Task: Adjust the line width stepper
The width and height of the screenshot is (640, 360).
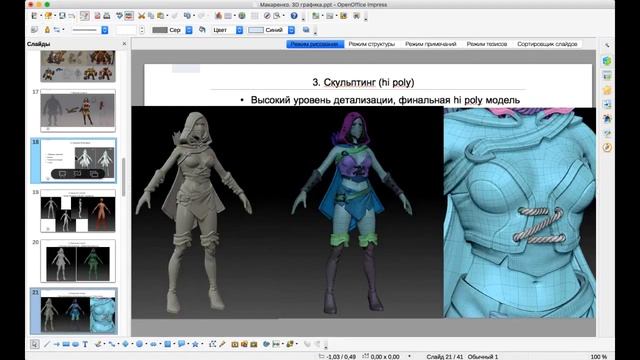Action: 142,30
